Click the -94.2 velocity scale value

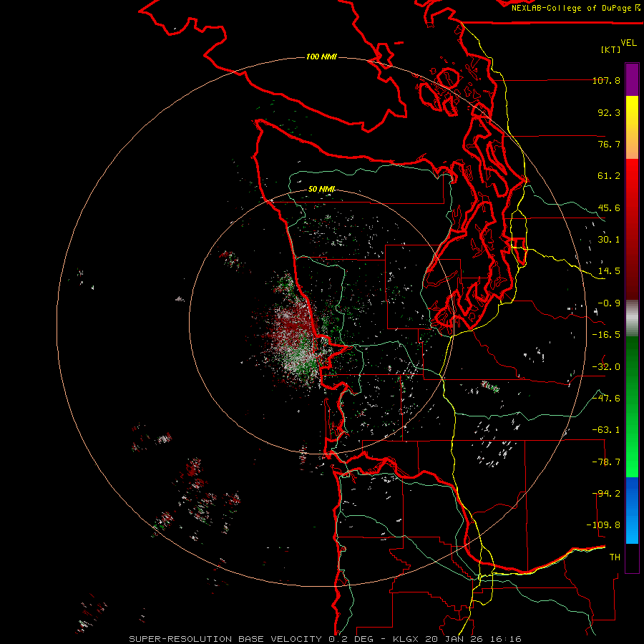click(606, 494)
